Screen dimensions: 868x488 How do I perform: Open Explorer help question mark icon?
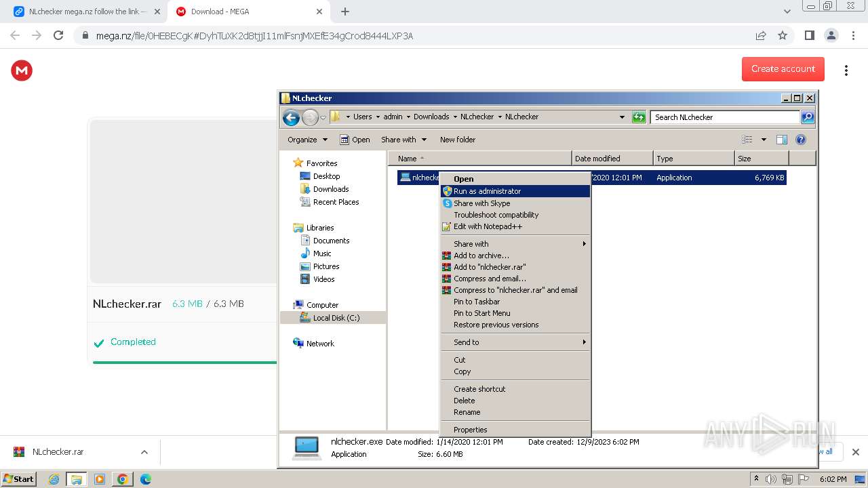(x=801, y=140)
